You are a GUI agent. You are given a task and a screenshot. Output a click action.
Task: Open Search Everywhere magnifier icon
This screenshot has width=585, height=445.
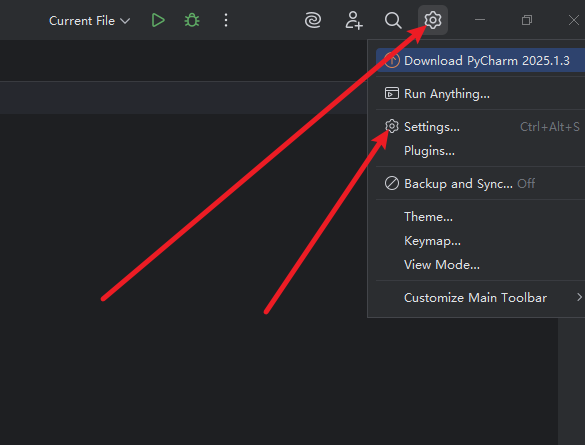pos(393,20)
